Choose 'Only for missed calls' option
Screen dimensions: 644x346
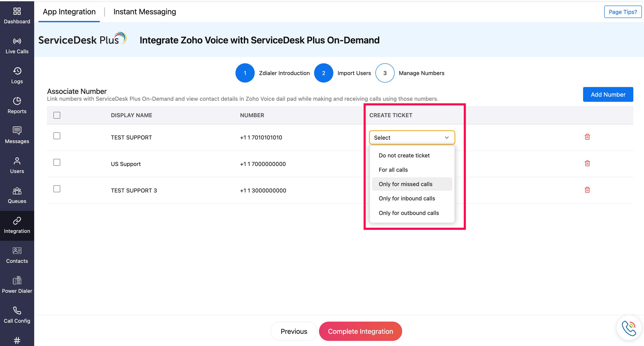point(405,184)
